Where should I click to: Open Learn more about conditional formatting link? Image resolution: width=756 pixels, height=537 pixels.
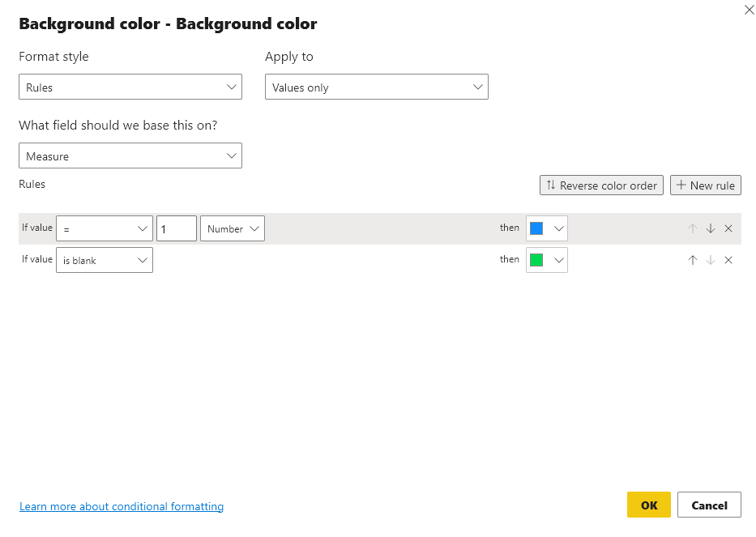(x=122, y=506)
